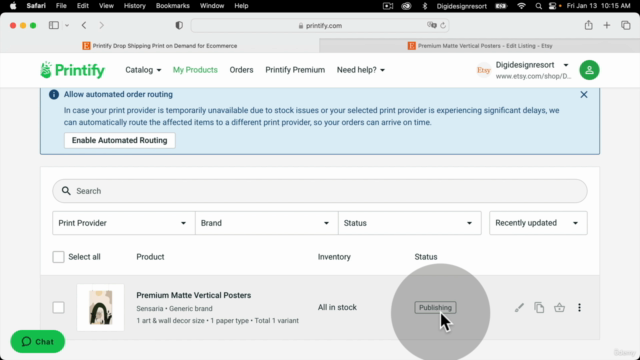Image resolution: width=640 pixels, height=360 pixels.
Task: Go to Orders
Action: click(x=241, y=70)
